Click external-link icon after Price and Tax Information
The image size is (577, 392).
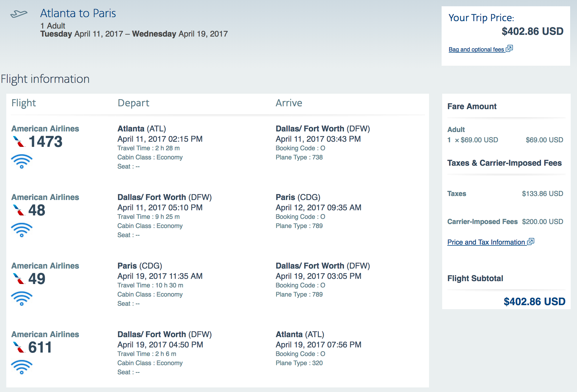(531, 242)
